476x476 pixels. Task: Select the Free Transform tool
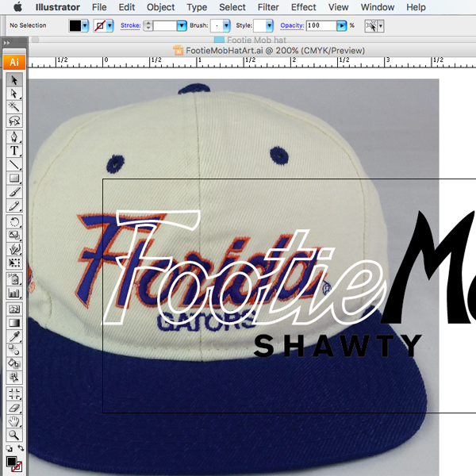coord(14,263)
